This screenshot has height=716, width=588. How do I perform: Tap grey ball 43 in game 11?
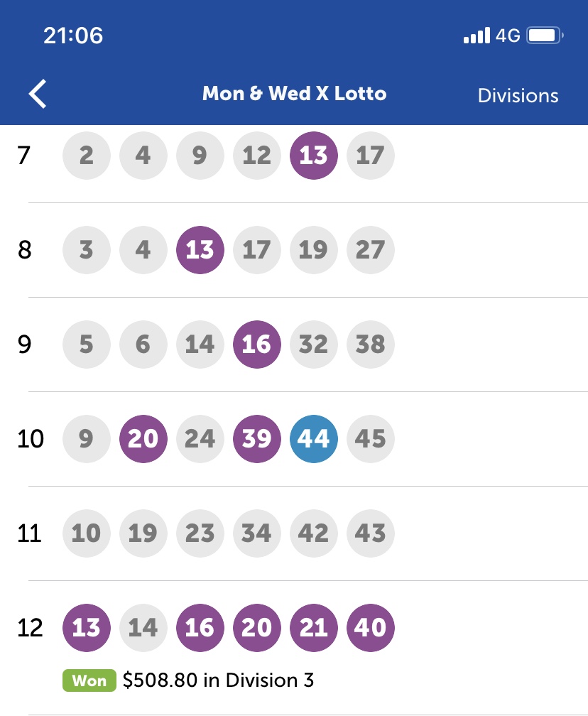370,533
